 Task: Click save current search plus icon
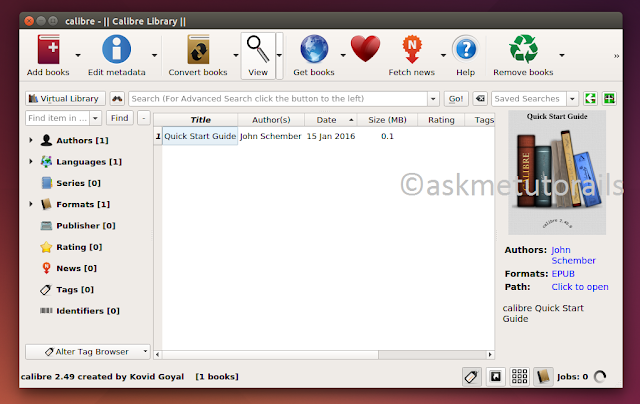click(609, 98)
